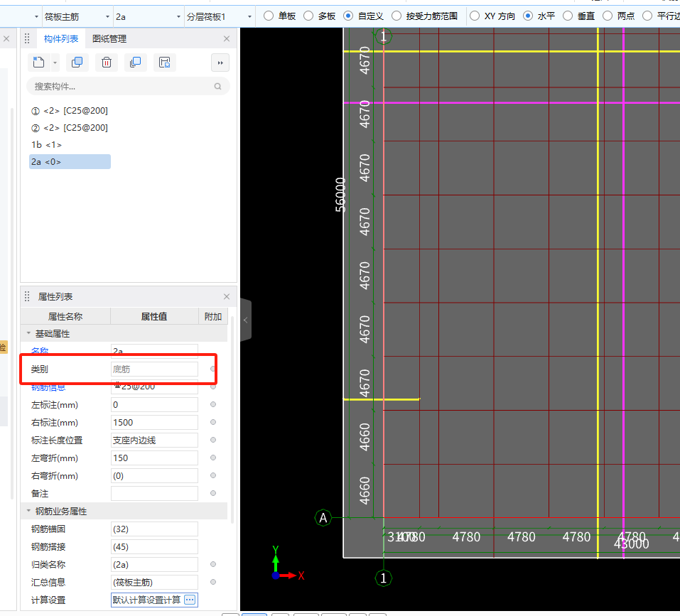The image size is (680, 616).
Task: Click the XYZ coordinate axis icon
Action: [288, 563]
